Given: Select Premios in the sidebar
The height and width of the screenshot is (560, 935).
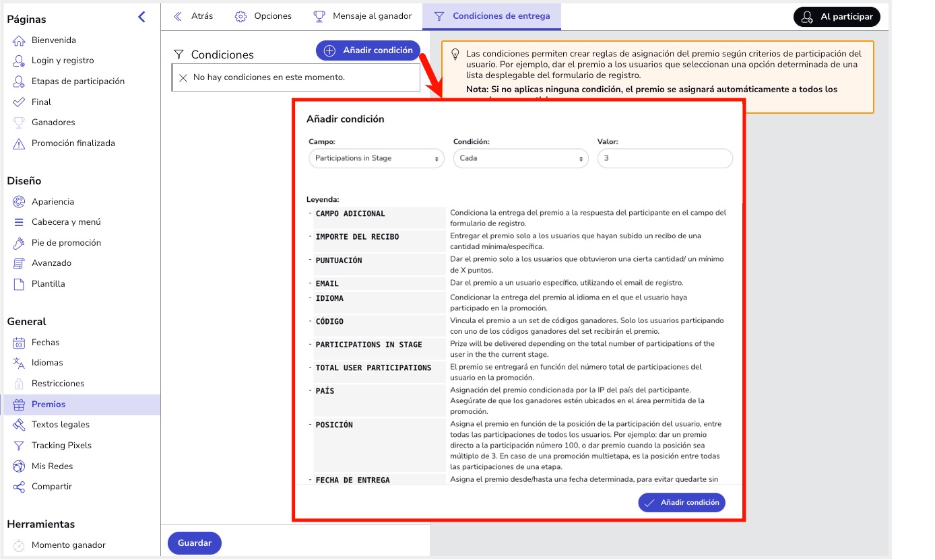Looking at the screenshot, I should (x=82, y=405).
